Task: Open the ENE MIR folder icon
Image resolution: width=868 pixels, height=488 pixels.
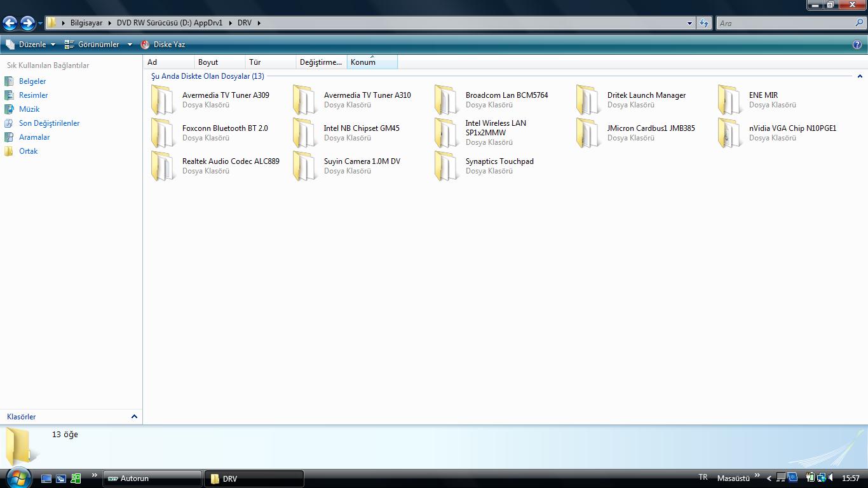Action: click(730, 100)
